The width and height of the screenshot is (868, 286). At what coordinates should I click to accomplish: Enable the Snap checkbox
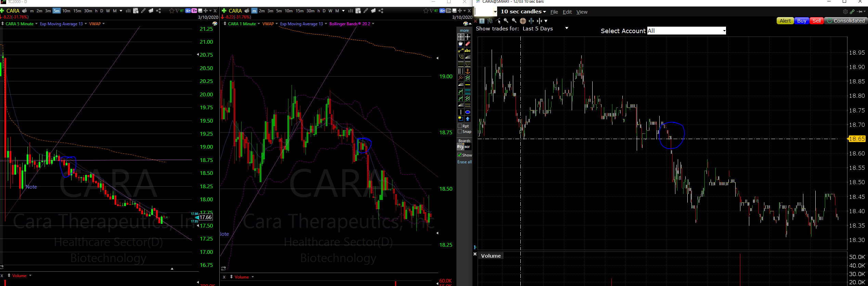(x=460, y=132)
